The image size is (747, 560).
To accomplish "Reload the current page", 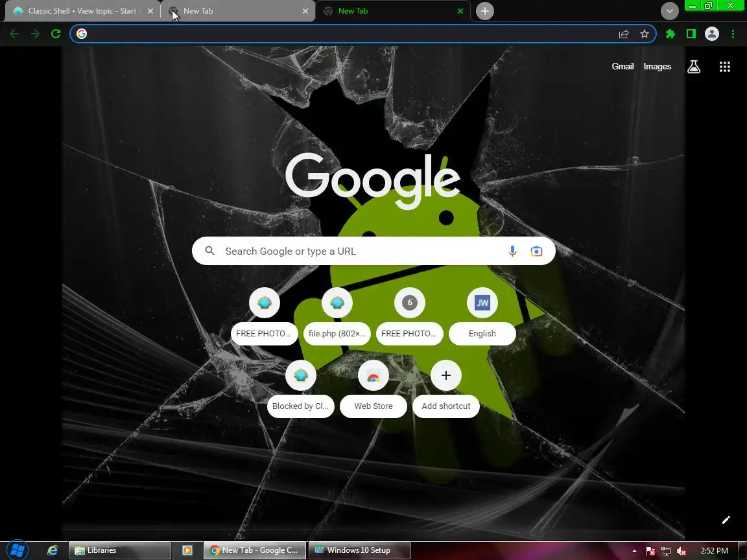I will point(56,34).
